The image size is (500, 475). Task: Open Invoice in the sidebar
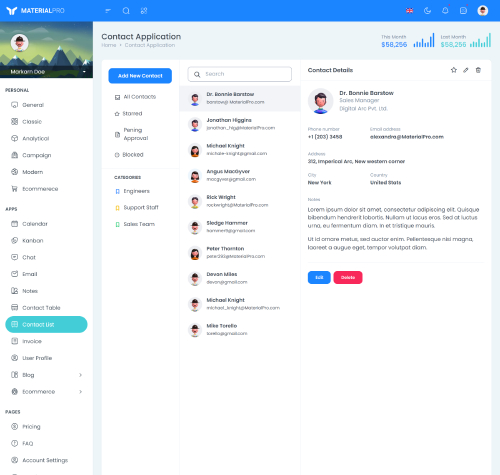pyautogui.click(x=46, y=341)
